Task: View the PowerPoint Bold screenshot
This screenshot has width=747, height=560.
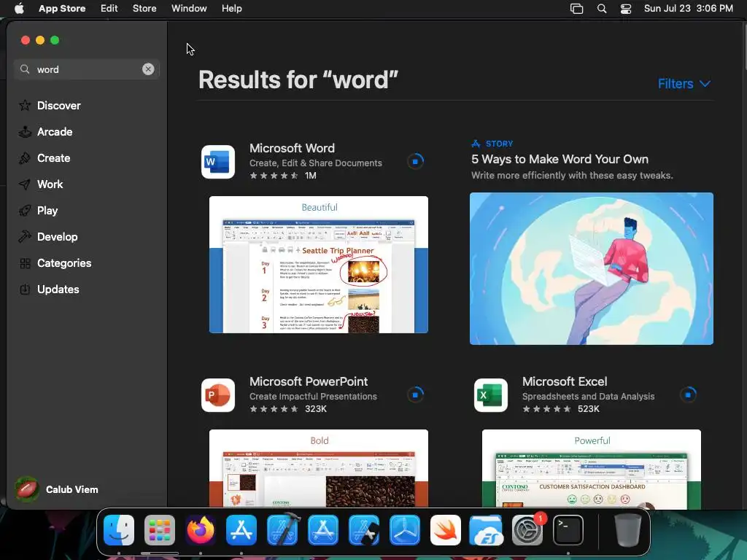Action: (x=319, y=469)
